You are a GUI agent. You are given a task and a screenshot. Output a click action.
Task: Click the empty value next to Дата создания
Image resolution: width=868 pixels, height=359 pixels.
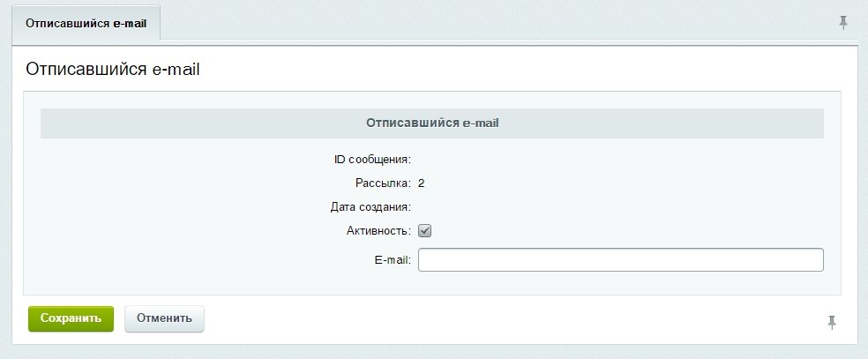620,207
